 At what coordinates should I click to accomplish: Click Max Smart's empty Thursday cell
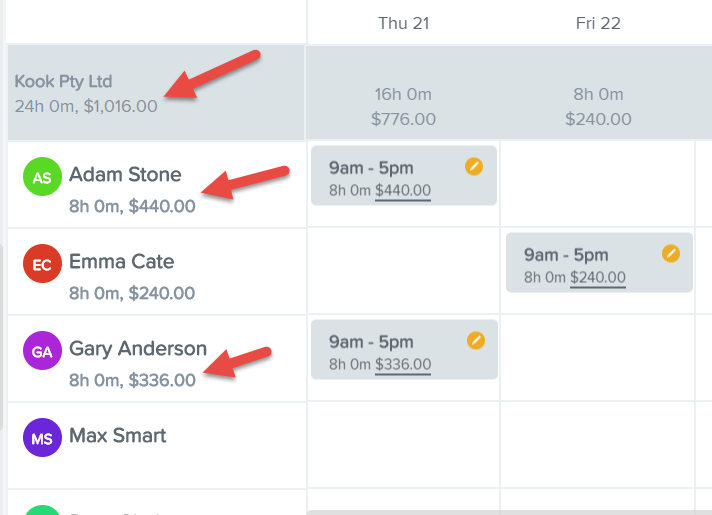point(404,446)
